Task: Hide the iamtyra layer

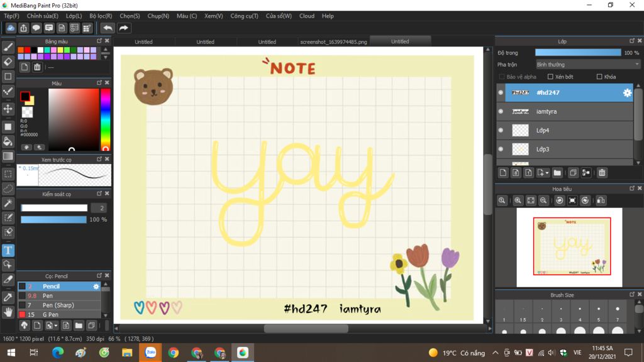Action: point(501,112)
